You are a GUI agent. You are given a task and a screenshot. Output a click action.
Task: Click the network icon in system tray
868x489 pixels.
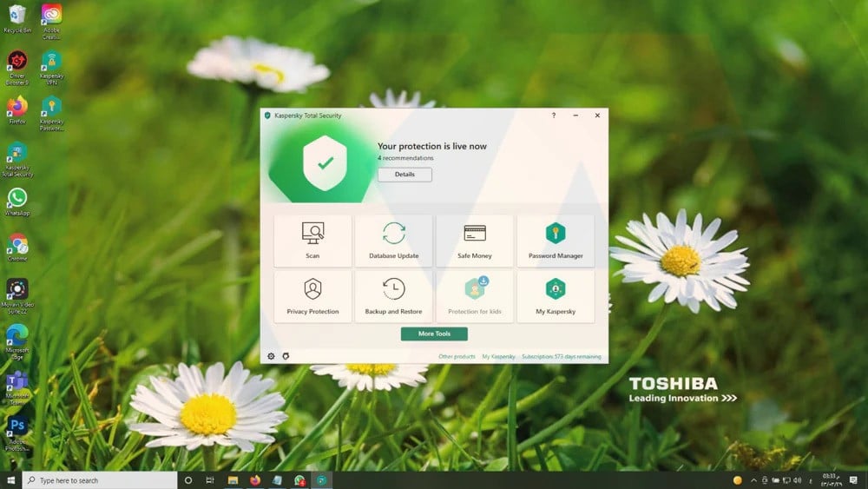786,480
